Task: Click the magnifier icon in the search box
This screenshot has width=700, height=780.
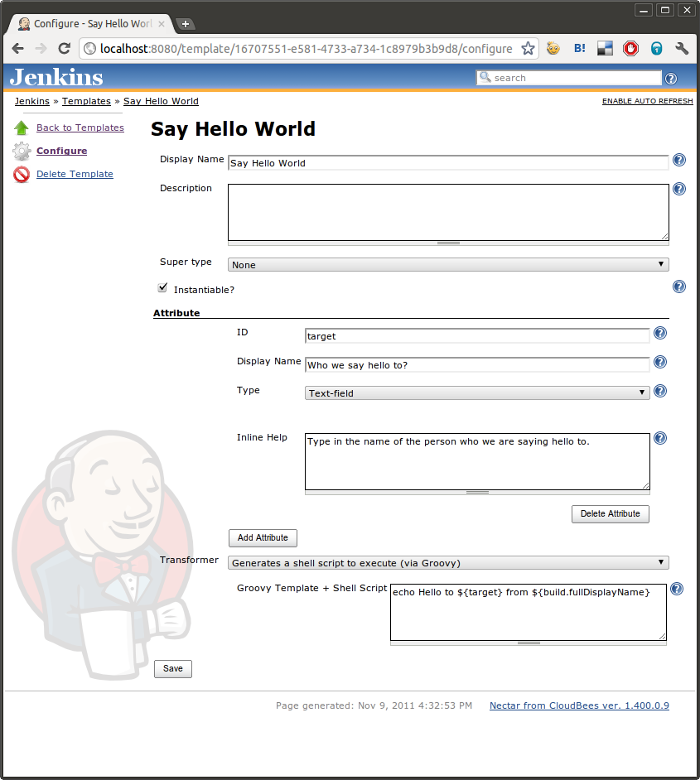Action: 485,78
